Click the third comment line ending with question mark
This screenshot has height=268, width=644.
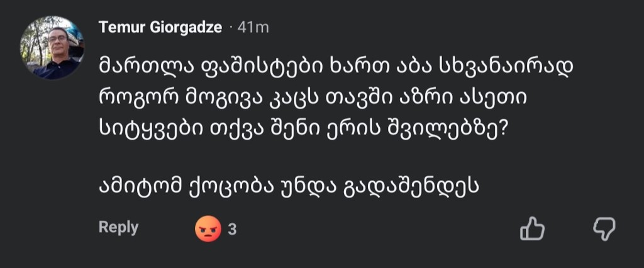tap(303, 128)
